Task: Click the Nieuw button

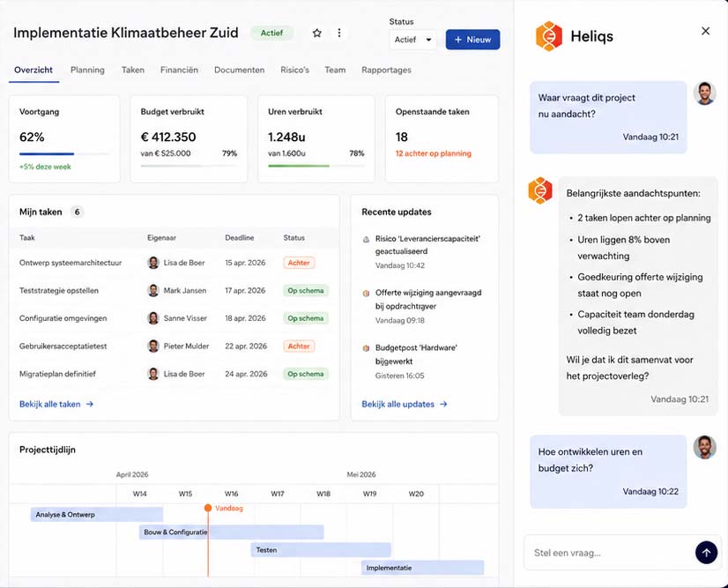Action: [x=472, y=40]
